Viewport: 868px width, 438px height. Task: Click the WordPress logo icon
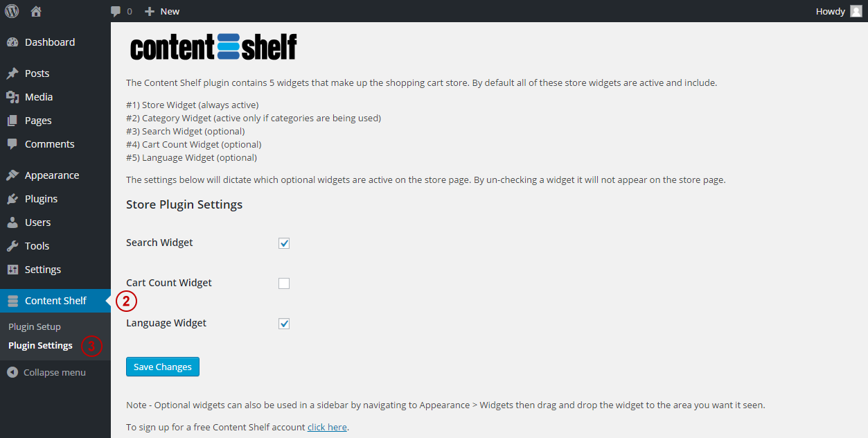12,11
